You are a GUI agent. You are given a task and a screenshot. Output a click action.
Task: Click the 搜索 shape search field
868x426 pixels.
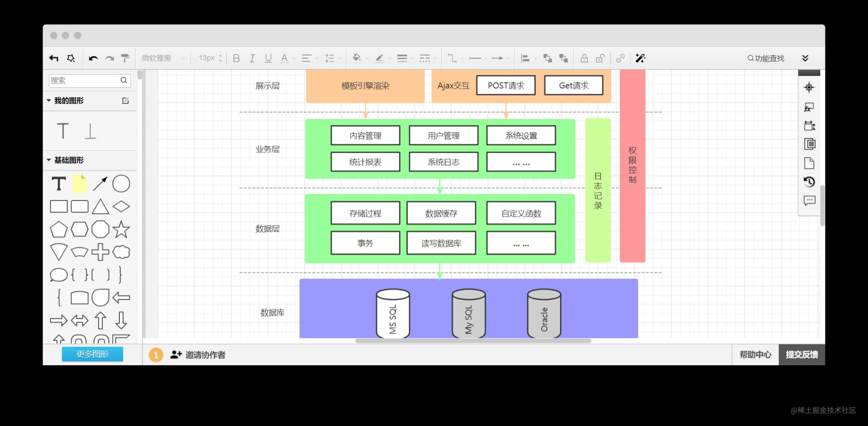(89, 80)
